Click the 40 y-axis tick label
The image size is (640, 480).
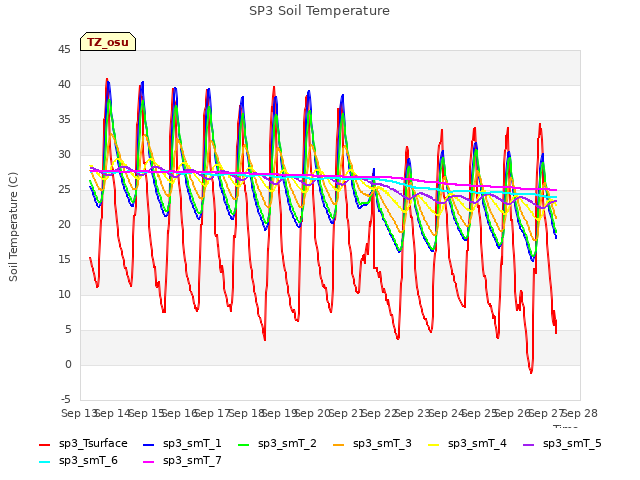click(64, 85)
